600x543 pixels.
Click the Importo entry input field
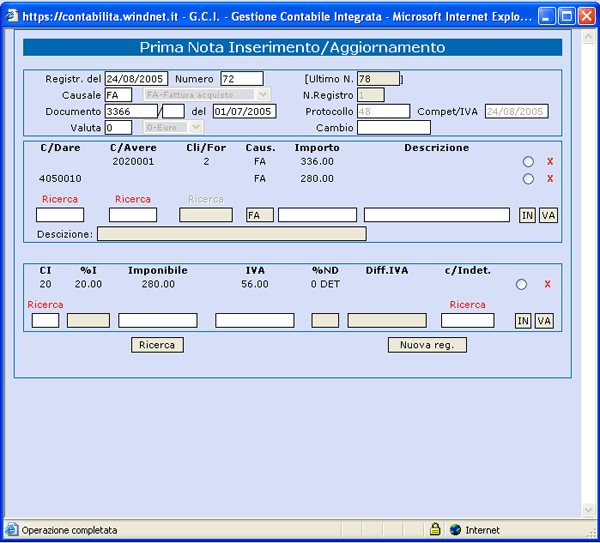tap(317, 215)
